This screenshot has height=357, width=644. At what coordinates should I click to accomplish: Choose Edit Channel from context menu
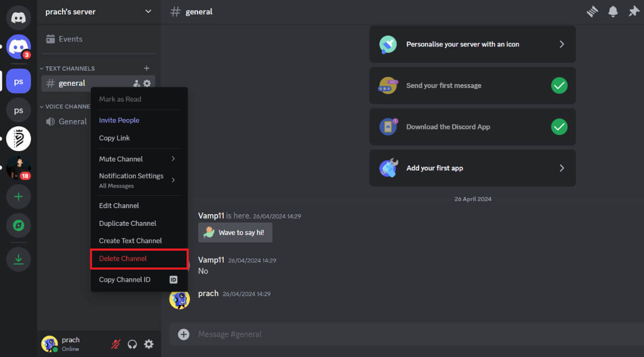[139, 205]
